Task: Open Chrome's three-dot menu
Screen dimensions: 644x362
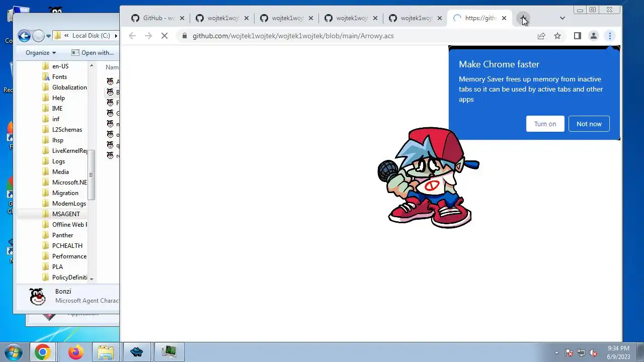Action: tap(610, 36)
